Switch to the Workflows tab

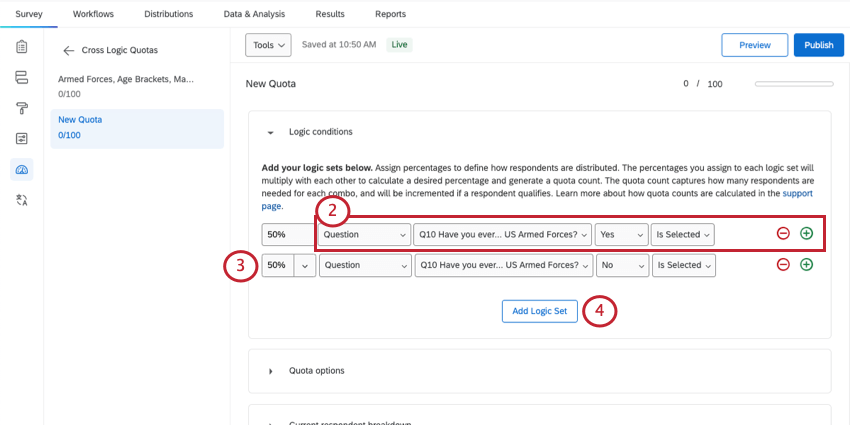[x=93, y=14]
